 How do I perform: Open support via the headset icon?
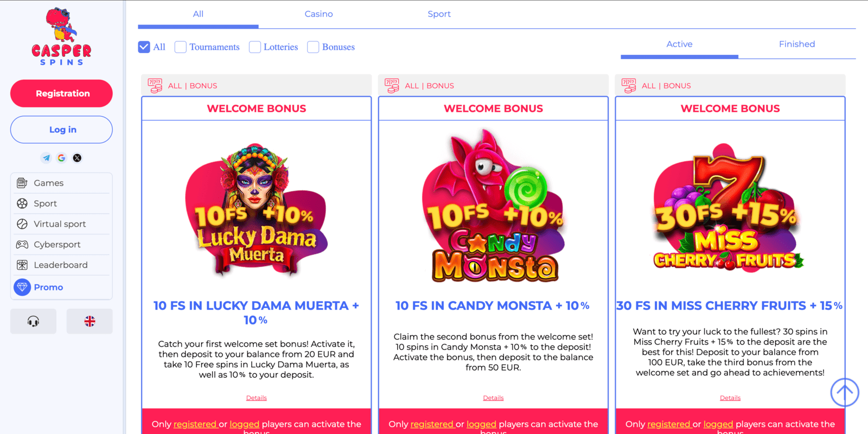pyautogui.click(x=33, y=321)
